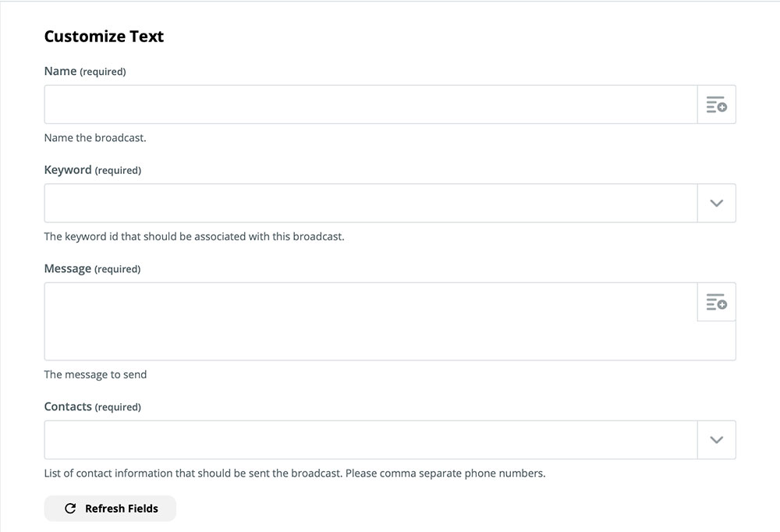Image resolution: width=780 pixels, height=532 pixels.
Task: Click the keyword id description text
Action: (194, 236)
